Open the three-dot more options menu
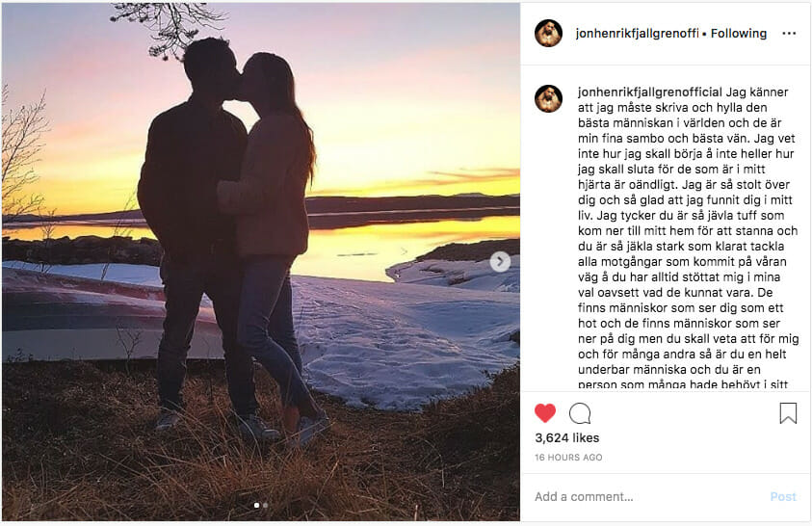Image resolution: width=812 pixels, height=526 pixels. (789, 34)
